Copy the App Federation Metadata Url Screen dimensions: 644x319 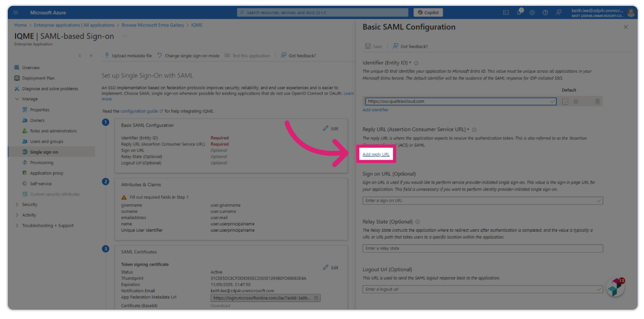316,298
